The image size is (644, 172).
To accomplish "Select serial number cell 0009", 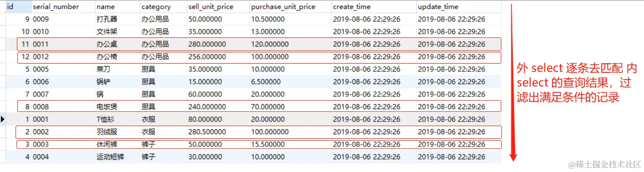I will [x=63, y=19].
